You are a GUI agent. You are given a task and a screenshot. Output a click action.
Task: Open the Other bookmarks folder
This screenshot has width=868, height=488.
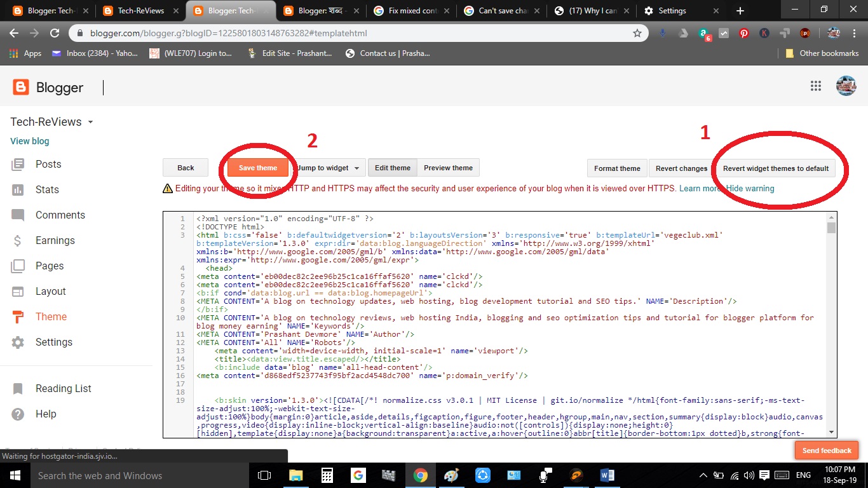822,53
